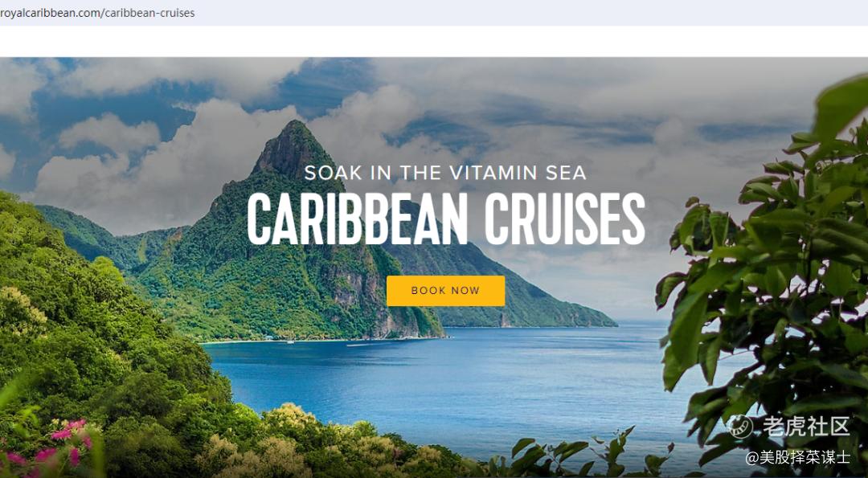The height and width of the screenshot is (478, 868).
Task: Click the yellow BOOK NOW button
Action: [445, 291]
